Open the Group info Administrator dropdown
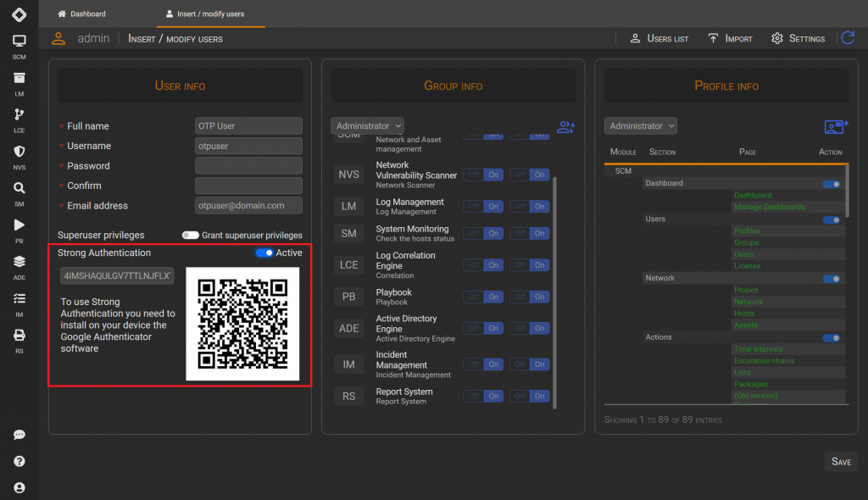This screenshot has width=868, height=500. 368,125
